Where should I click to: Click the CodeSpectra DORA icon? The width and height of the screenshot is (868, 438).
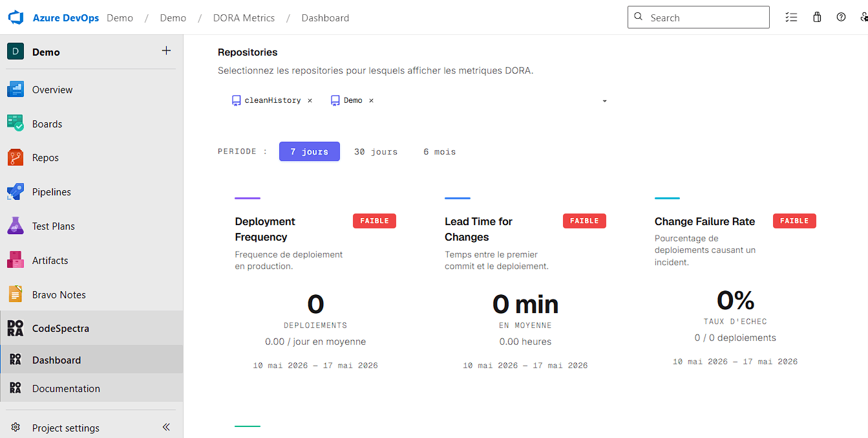(x=16, y=328)
